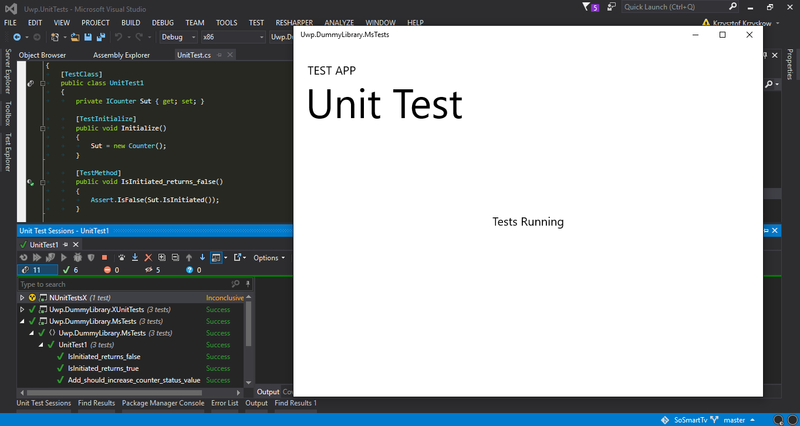Click the test list vertical scrollbar
Image resolution: width=800 pixels, height=426 pixels.
248,320
